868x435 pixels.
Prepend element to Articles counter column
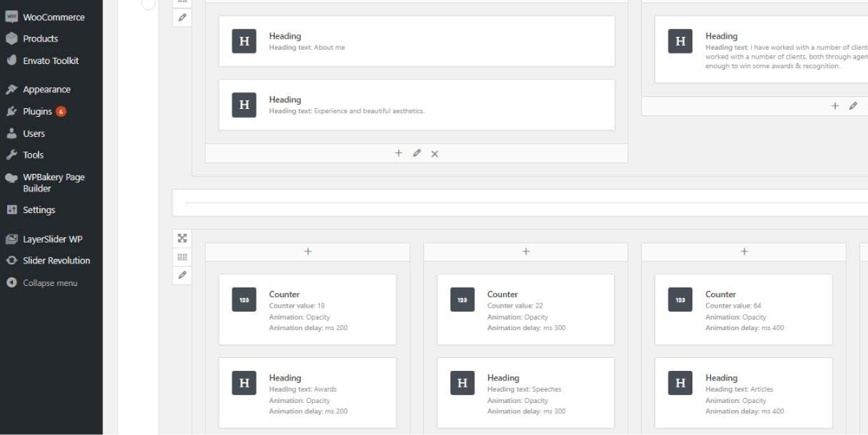click(744, 252)
